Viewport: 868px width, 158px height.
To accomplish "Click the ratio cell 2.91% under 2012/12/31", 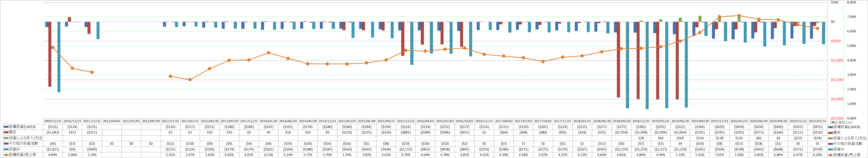I will [x=170, y=155].
